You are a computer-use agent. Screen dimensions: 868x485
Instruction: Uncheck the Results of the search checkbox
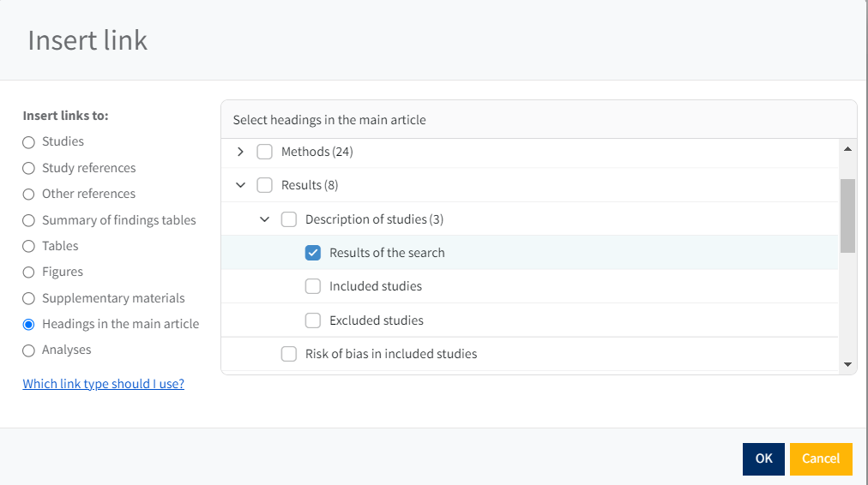tap(313, 253)
